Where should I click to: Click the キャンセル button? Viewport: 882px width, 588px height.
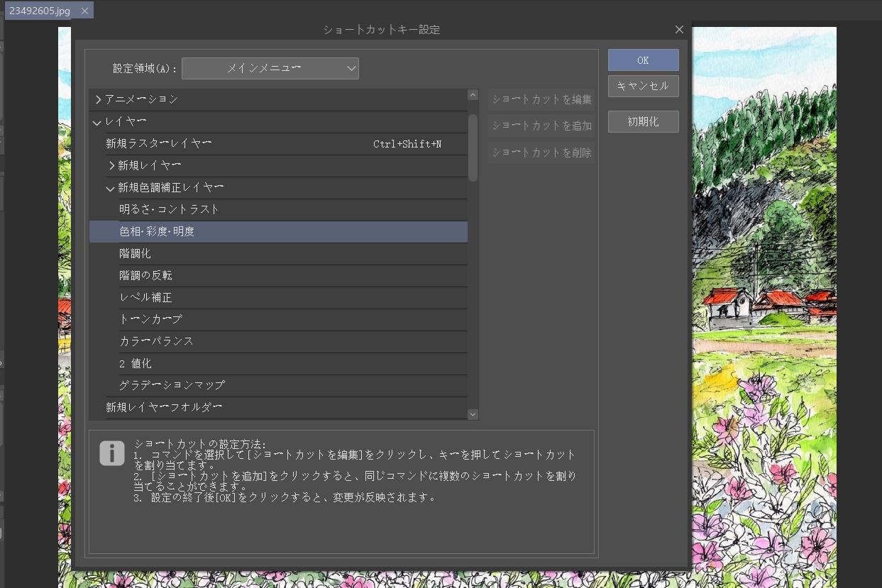point(643,86)
